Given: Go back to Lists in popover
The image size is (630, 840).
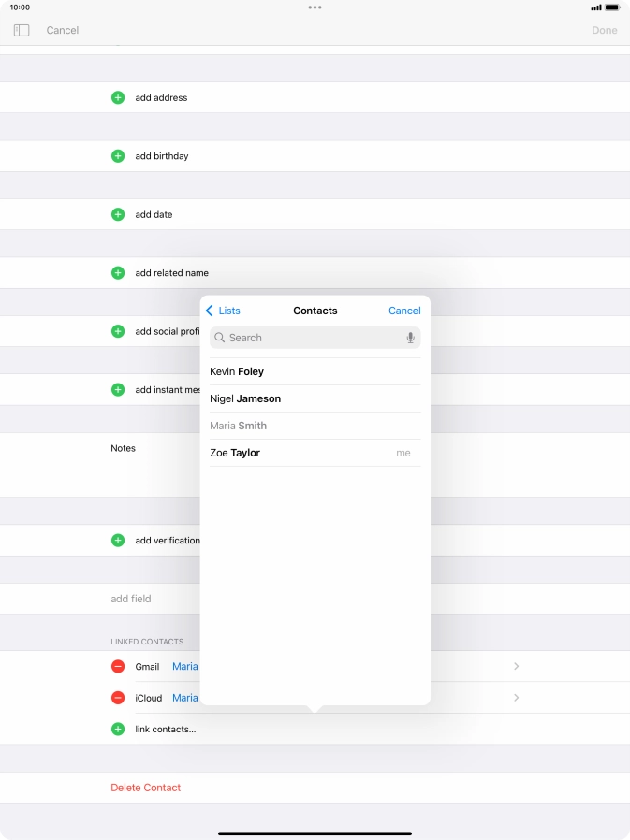Looking at the screenshot, I should 223,311.
